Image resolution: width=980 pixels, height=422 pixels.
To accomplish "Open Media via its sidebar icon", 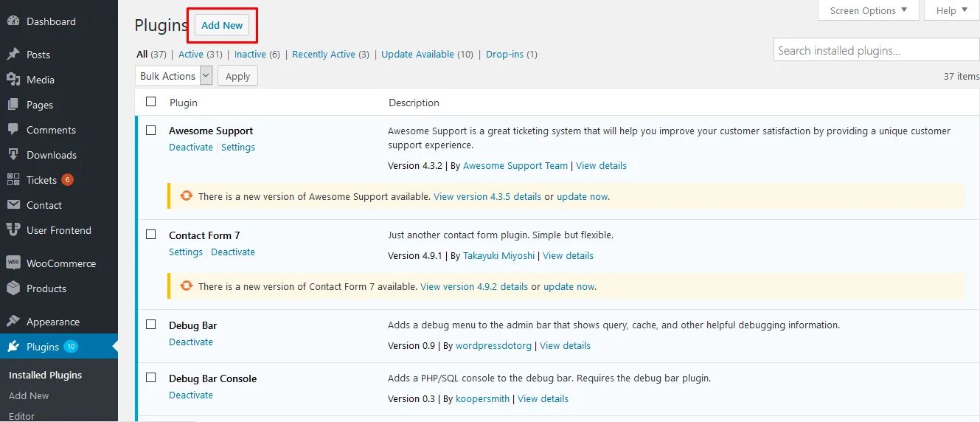I will click(x=13, y=80).
